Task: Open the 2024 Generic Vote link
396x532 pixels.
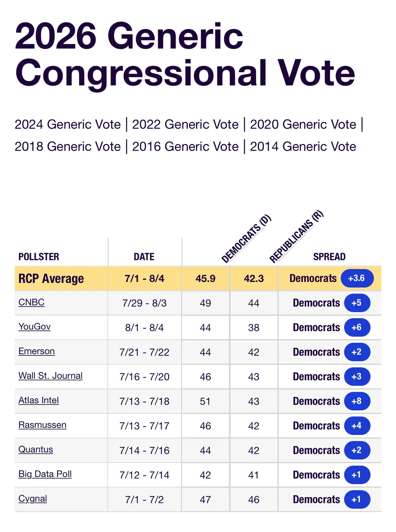Action: tap(67, 124)
